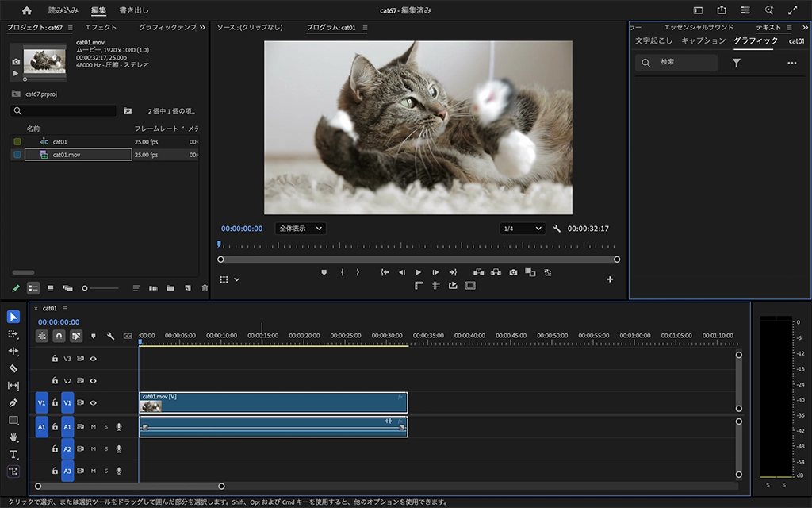
Task: Select the Razor tool in timeline toolbar
Action: [x=13, y=368]
